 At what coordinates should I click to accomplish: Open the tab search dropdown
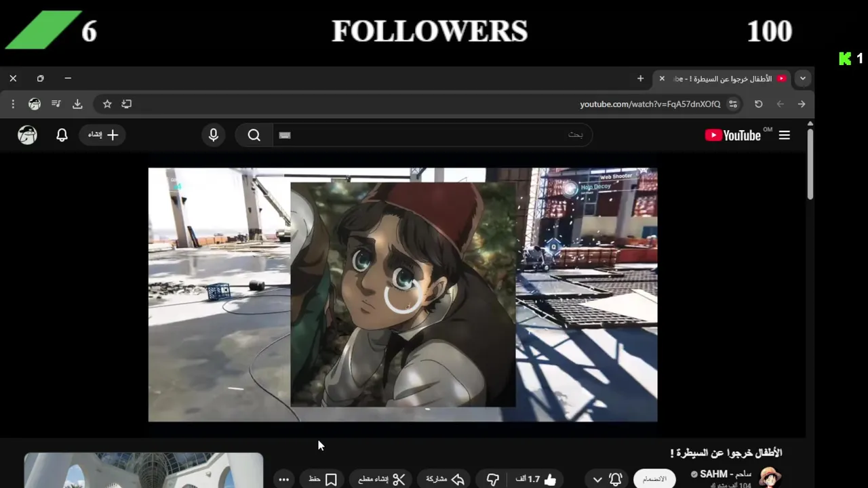[802, 79]
